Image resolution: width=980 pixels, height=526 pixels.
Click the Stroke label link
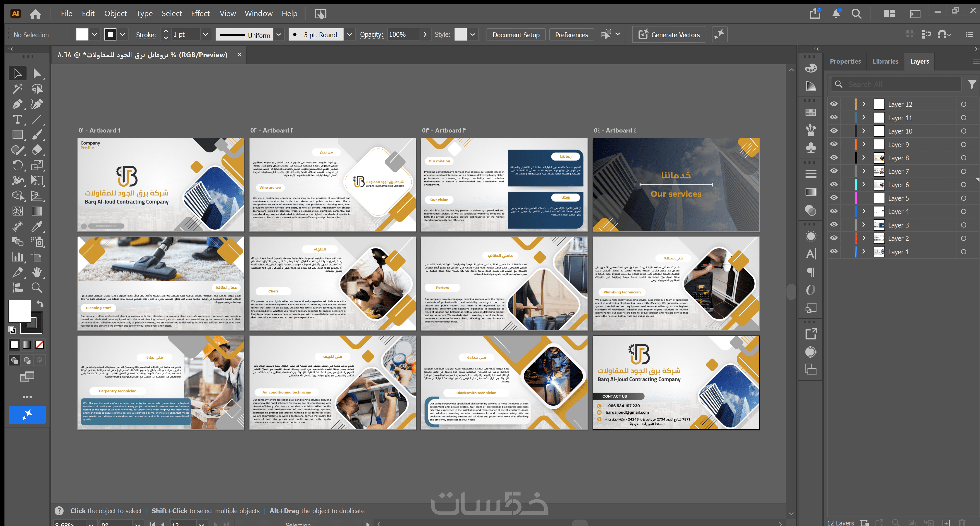(146, 35)
